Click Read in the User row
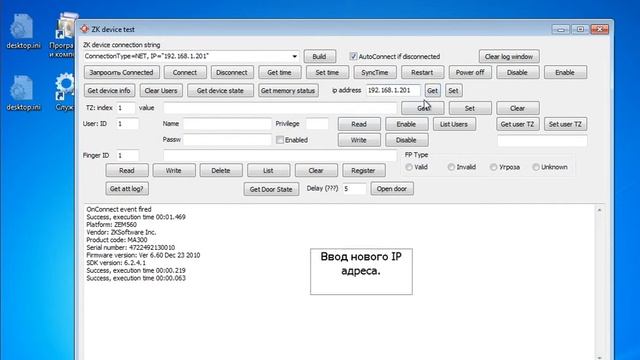640x360 pixels. coord(359,124)
